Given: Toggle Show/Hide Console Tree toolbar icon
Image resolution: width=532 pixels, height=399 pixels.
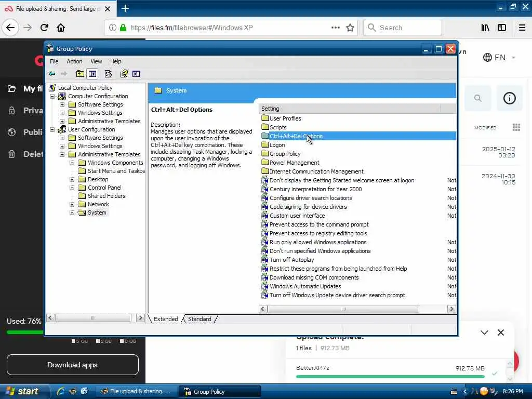Looking at the screenshot, I should point(92,74).
